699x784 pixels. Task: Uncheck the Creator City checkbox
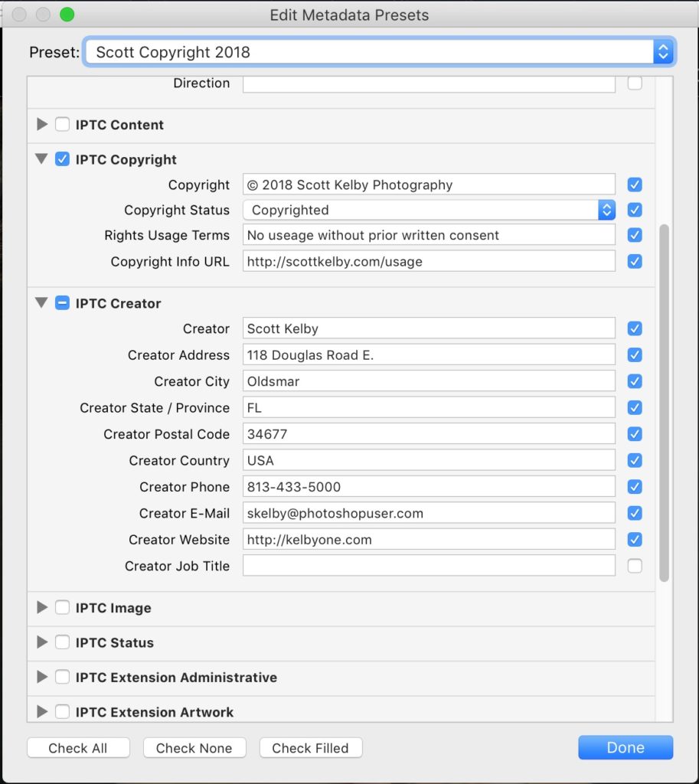pyautogui.click(x=635, y=381)
